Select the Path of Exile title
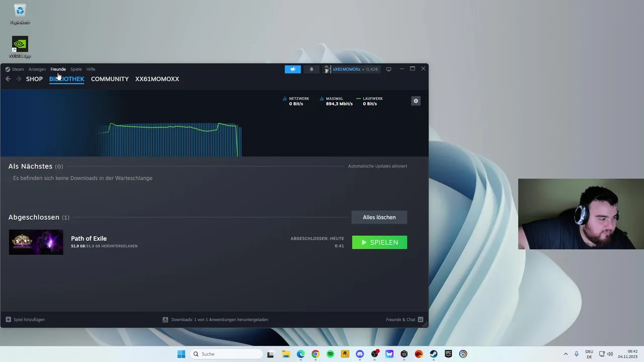644x362 pixels. point(89,239)
